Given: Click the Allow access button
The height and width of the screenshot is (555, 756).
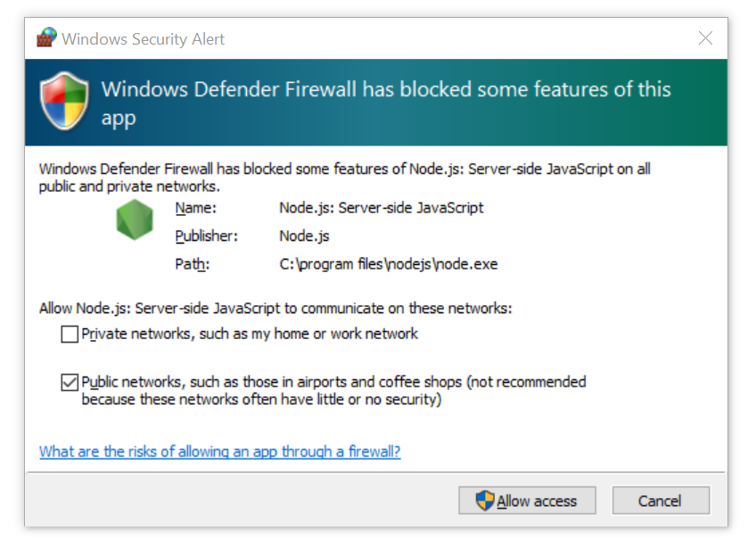Looking at the screenshot, I should (527, 501).
